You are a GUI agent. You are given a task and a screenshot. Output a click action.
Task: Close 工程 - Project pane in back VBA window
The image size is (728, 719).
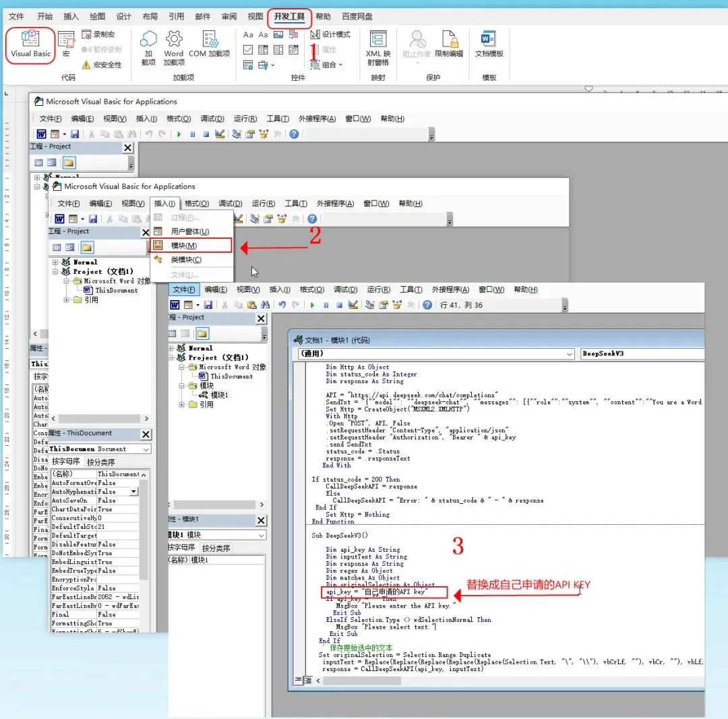pos(127,148)
